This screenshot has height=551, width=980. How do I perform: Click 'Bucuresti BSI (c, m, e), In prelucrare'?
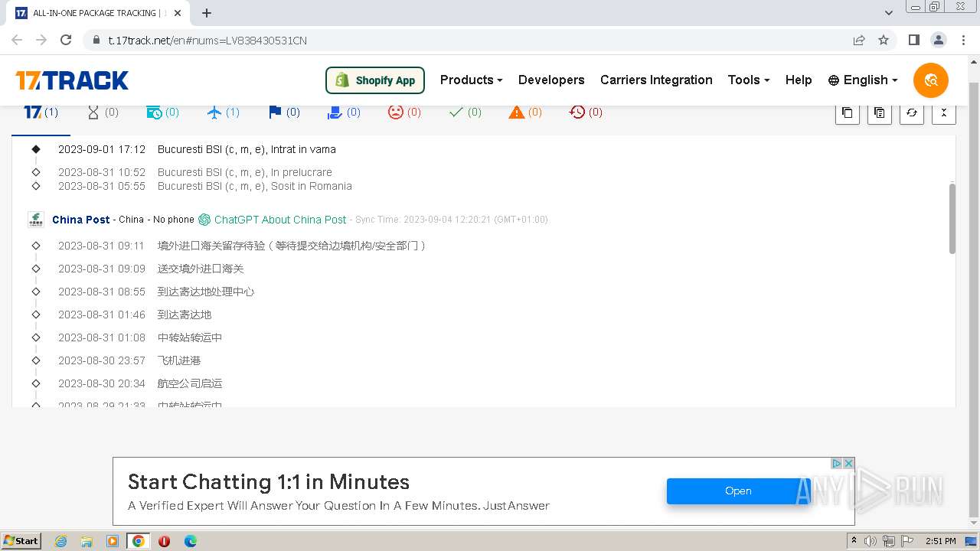tap(245, 172)
